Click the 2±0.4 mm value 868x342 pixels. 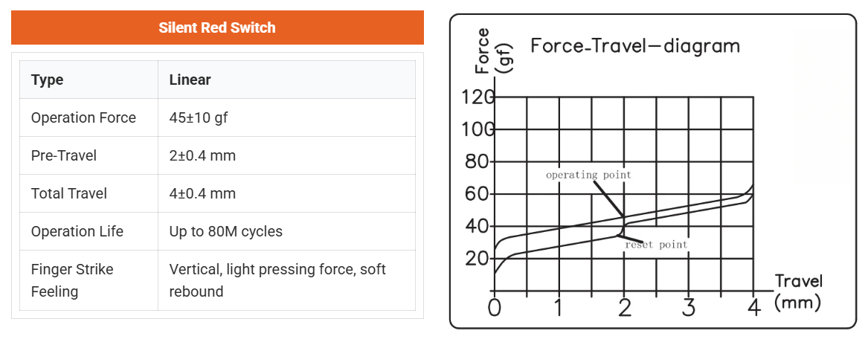click(x=202, y=156)
